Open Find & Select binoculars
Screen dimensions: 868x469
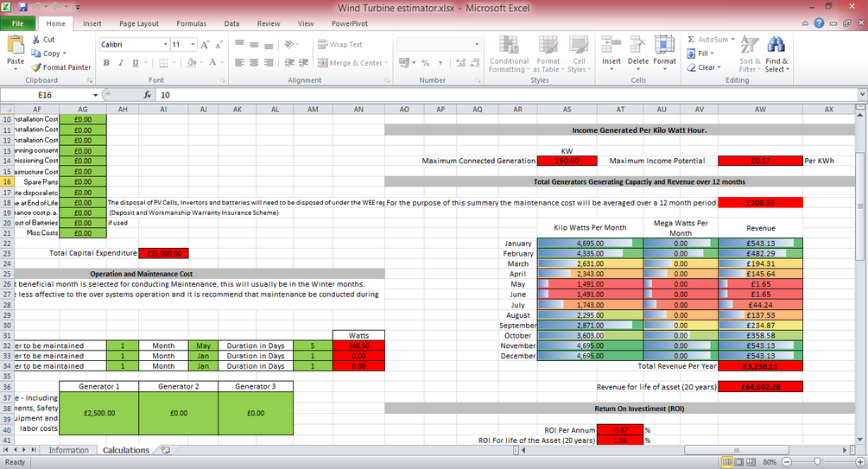coord(776,54)
